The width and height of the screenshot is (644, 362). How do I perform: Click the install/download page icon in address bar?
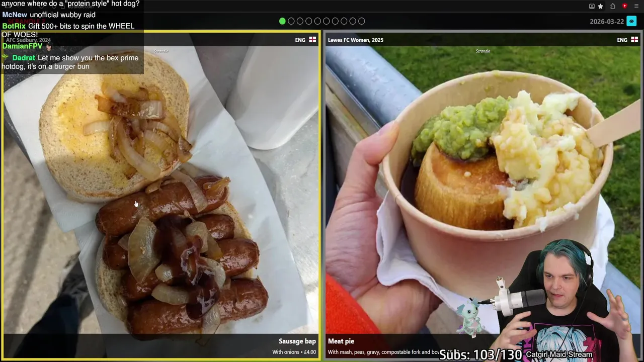(x=592, y=6)
